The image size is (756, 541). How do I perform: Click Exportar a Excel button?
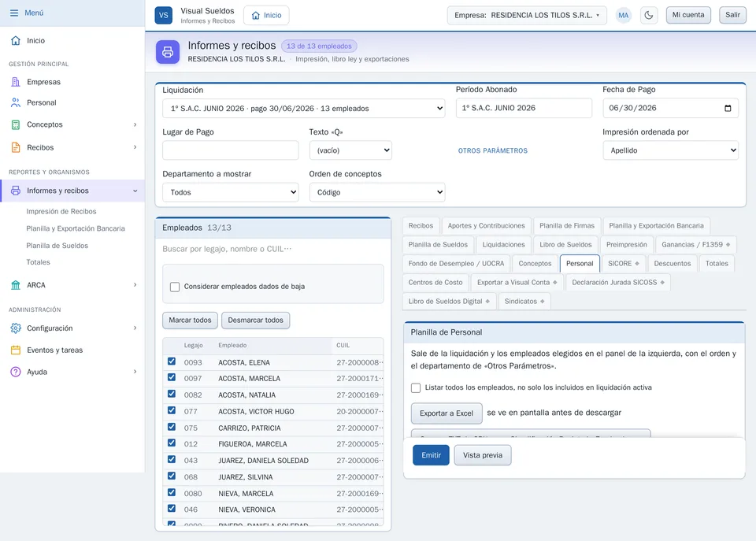[x=447, y=413]
